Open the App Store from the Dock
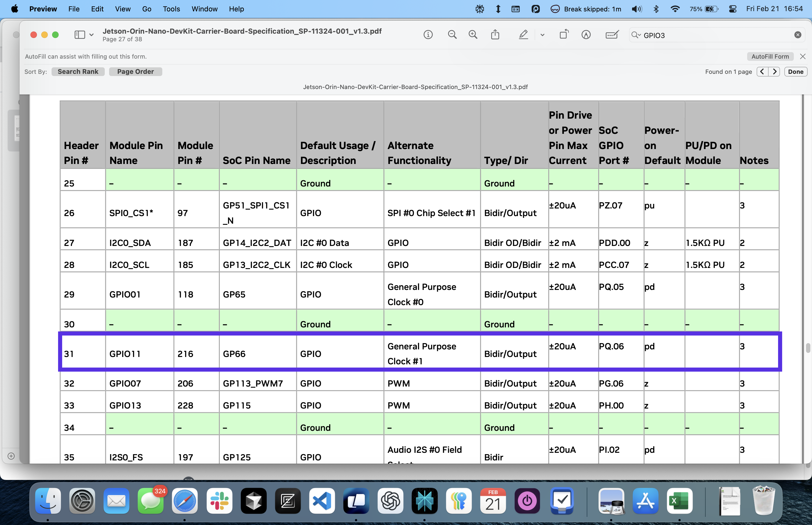Screen dimensions: 812x525 point(646,501)
